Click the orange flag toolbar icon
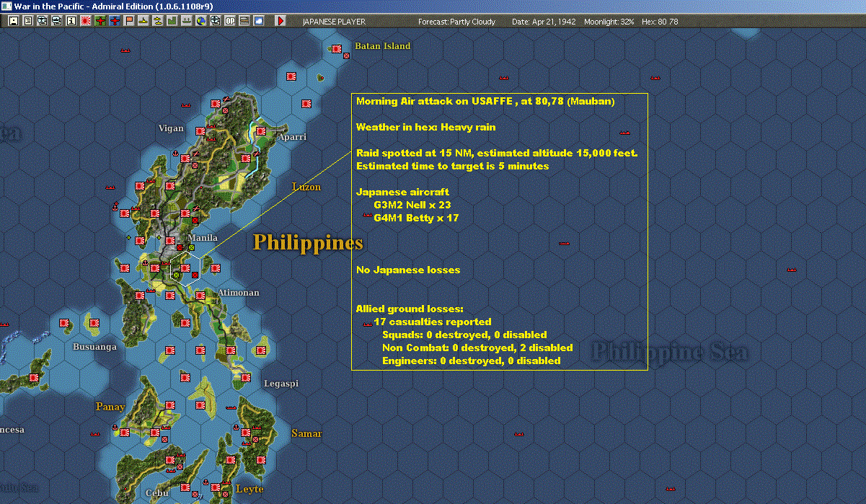 129,21
